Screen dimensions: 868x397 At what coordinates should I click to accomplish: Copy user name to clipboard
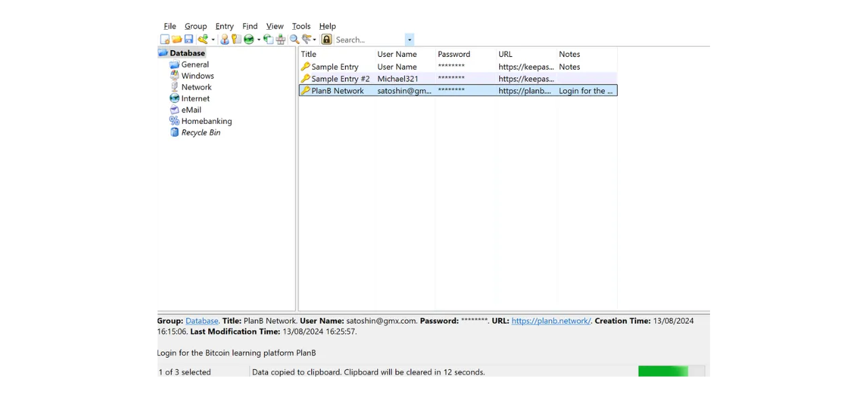point(224,39)
